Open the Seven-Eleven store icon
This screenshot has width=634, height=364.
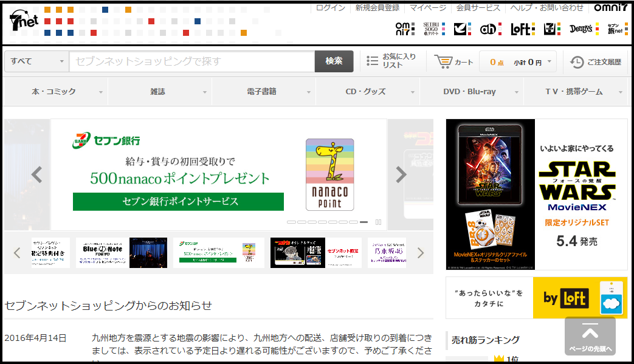[552, 29]
